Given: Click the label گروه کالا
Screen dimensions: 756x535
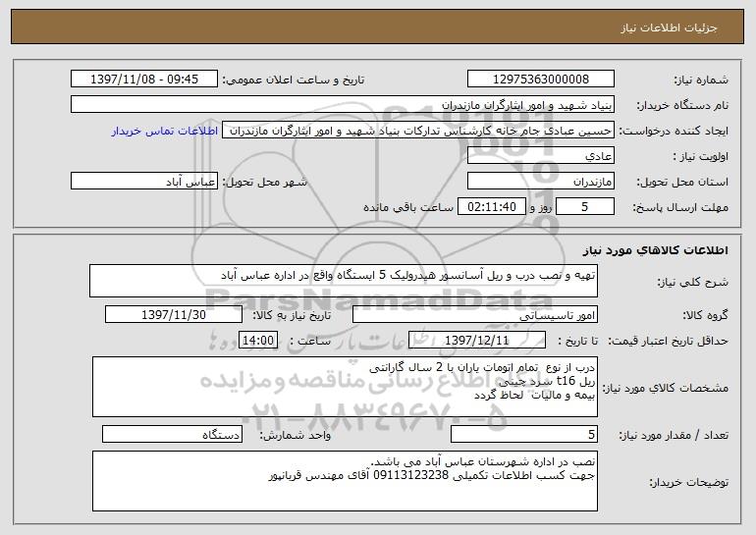Looking at the screenshot, I should 705,316.
